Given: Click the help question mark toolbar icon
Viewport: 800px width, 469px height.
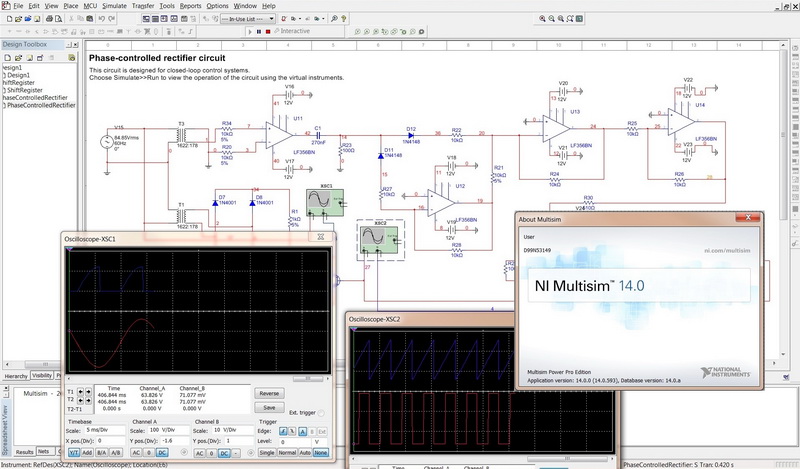Looking at the screenshot, I should point(343,19).
